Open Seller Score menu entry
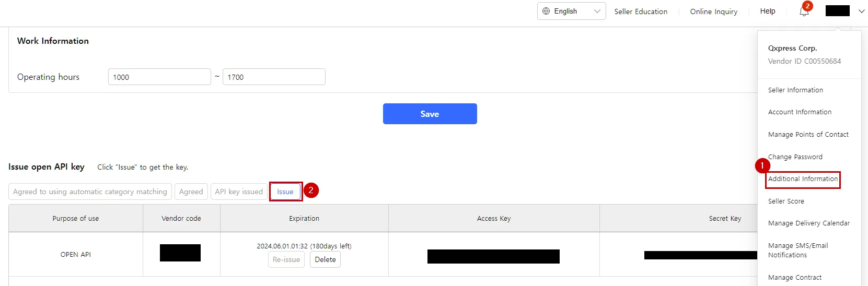868x286 pixels. click(786, 201)
